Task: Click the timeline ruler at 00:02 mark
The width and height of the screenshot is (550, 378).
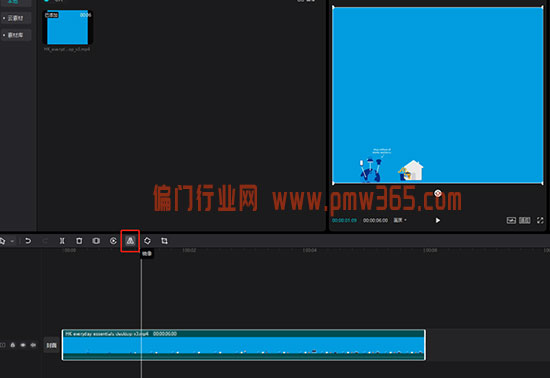Action: tap(189, 250)
